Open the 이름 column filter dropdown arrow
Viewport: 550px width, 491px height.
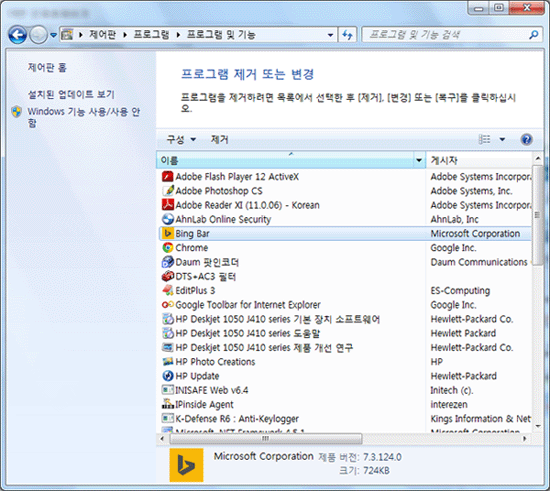(419, 160)
